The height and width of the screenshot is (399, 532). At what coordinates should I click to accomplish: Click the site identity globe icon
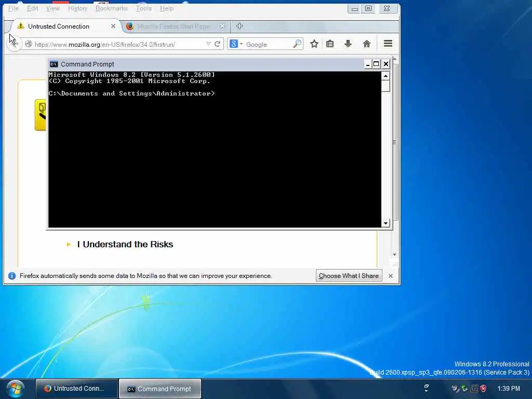29,44
